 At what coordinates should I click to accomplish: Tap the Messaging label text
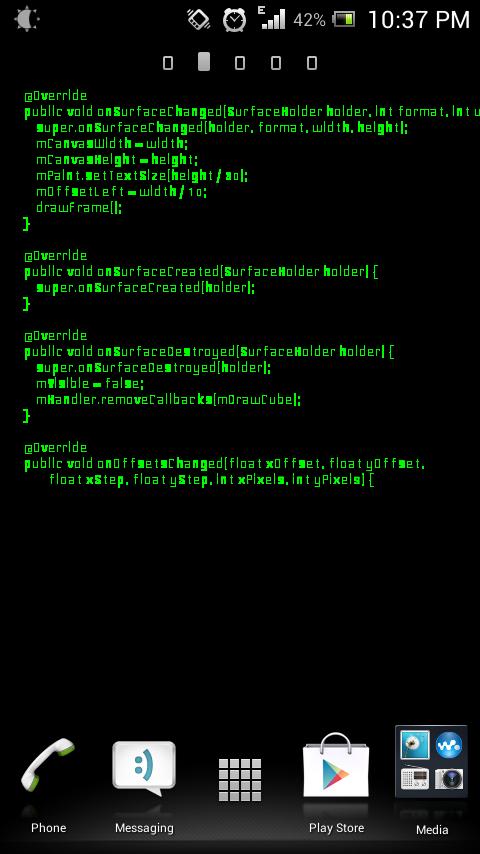pos(144,828)
